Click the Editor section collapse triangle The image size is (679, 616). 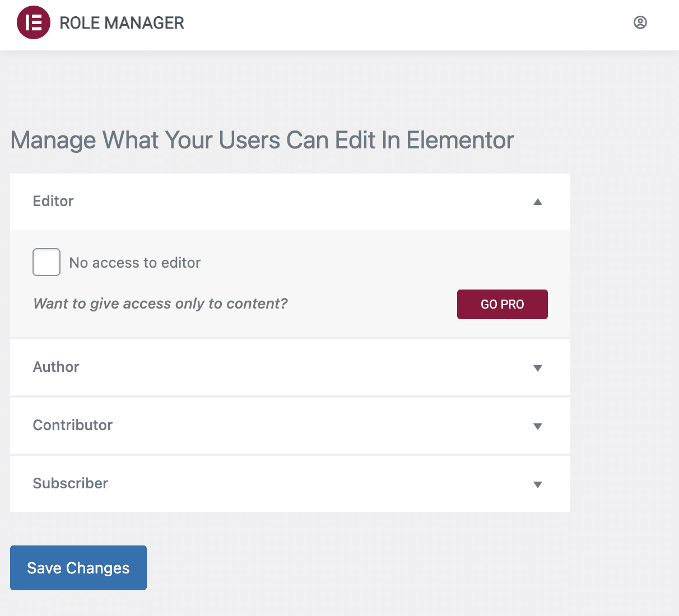[538, 202]
